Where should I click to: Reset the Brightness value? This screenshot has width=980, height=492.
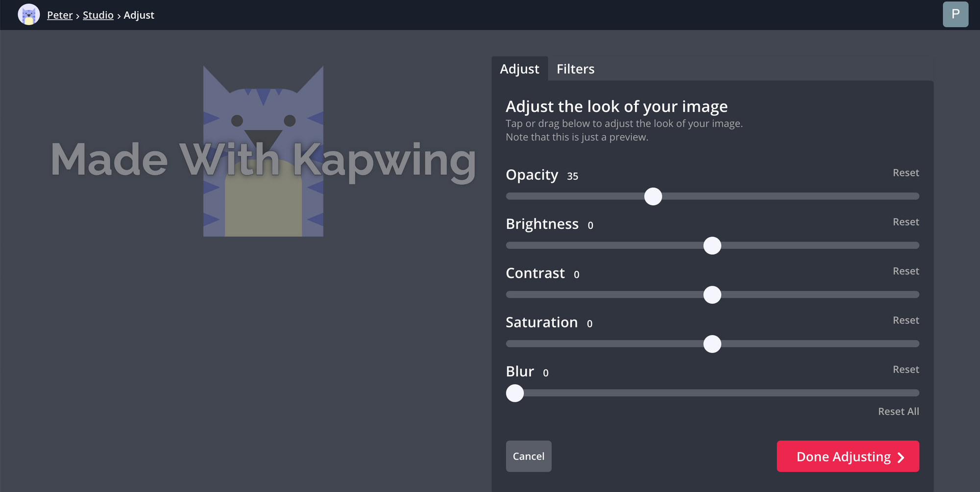point(906,222)
